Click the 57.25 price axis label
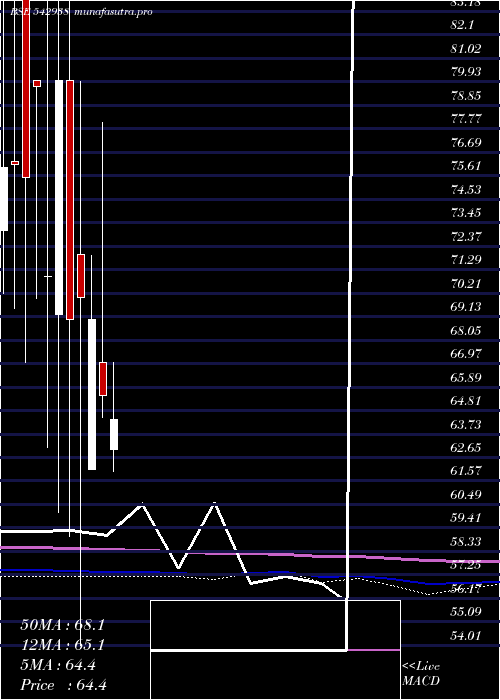 pyautogui.click(x=466, y=566)
